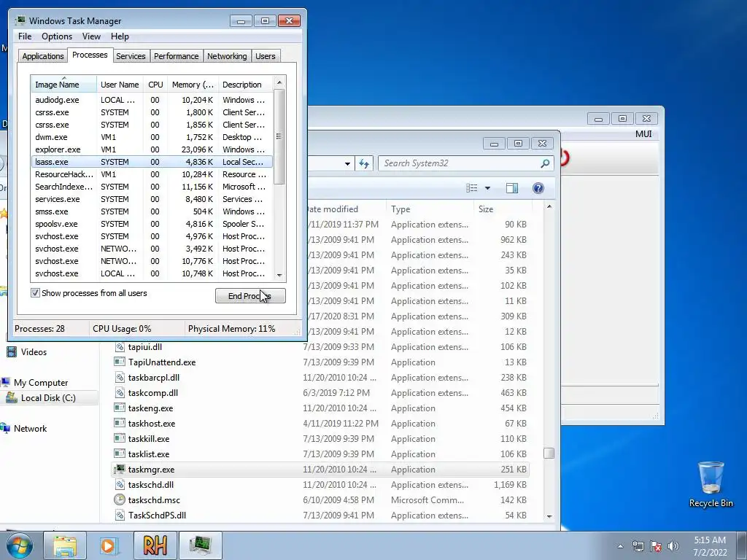Open the Start menu orb
This screenshot has width=747, height=560.
(19, 545)
